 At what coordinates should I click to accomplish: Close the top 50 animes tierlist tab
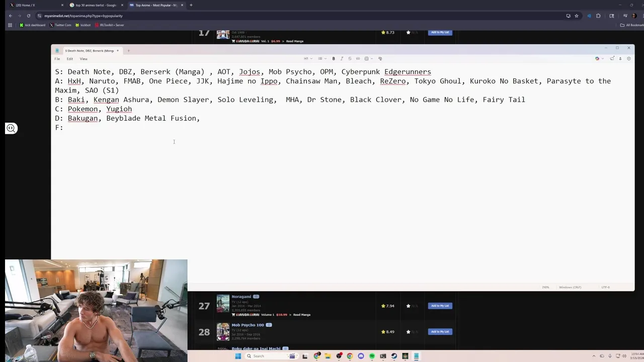pyautogui.click(x=122, y=5)
